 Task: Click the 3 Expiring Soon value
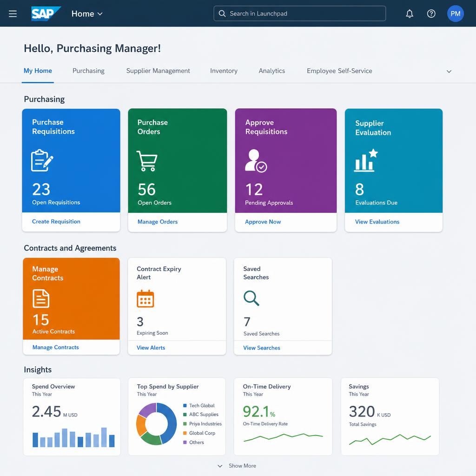140,322
